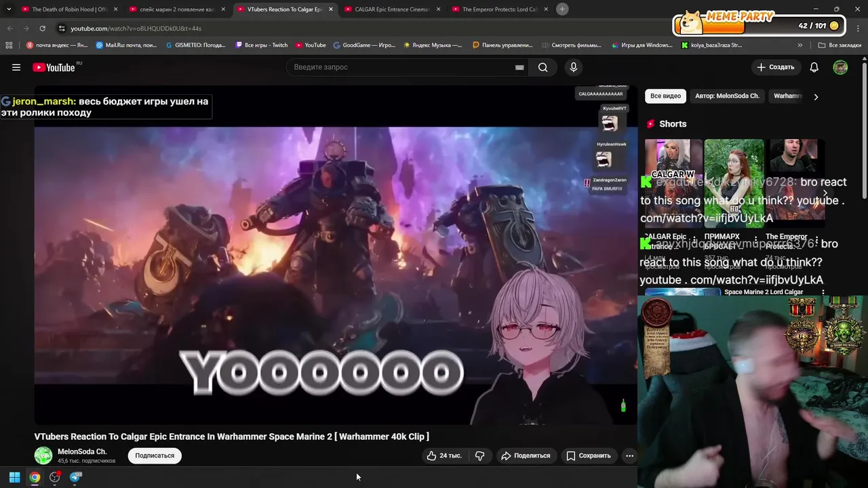Open Telegram from the taskbar
The width and height of the screenshot is (868, 488).
coord(75,477)
